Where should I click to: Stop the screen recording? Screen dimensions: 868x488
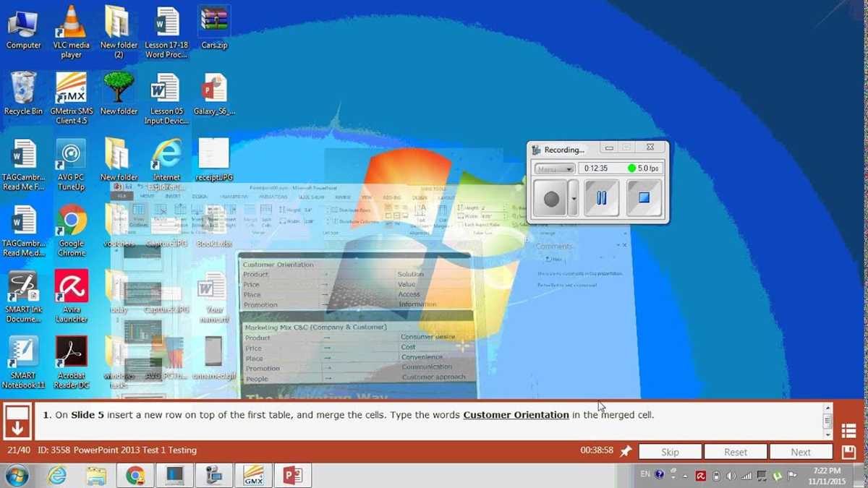644,198
